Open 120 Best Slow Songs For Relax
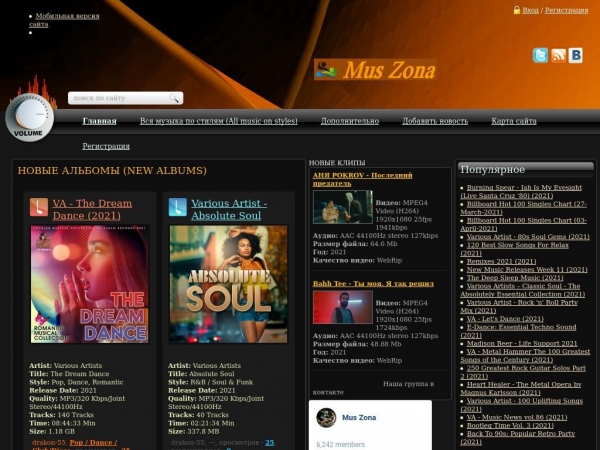 point(515,249)
